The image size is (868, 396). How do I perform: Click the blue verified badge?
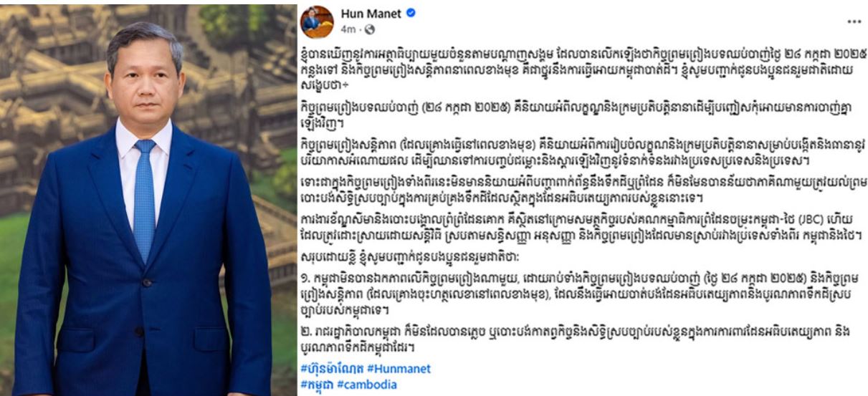pos(411,14)
